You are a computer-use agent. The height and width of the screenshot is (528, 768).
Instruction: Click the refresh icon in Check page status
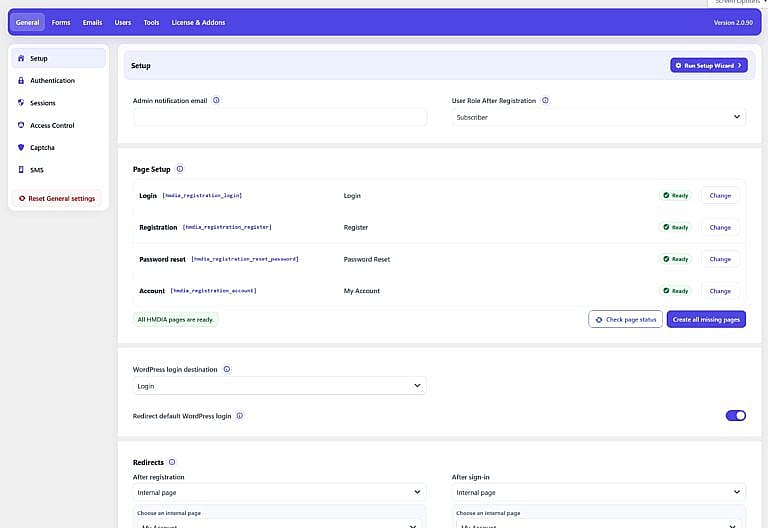(x=599, y=320)
